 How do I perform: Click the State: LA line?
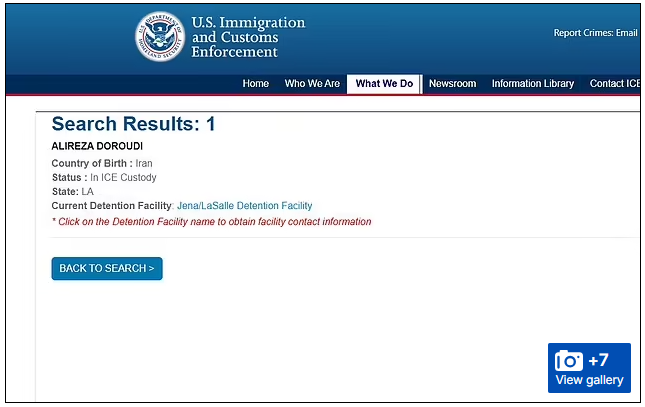(x=72, y=191)
